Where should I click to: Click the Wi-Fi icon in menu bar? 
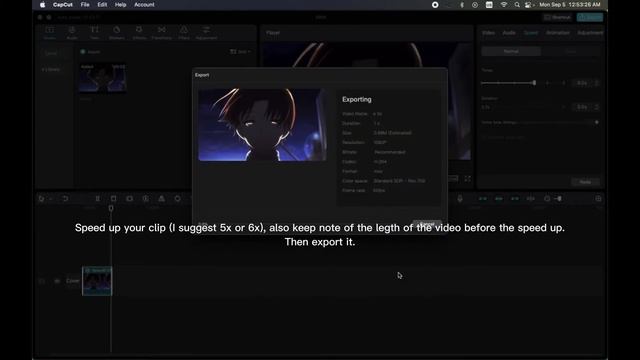tap(504, 4)
